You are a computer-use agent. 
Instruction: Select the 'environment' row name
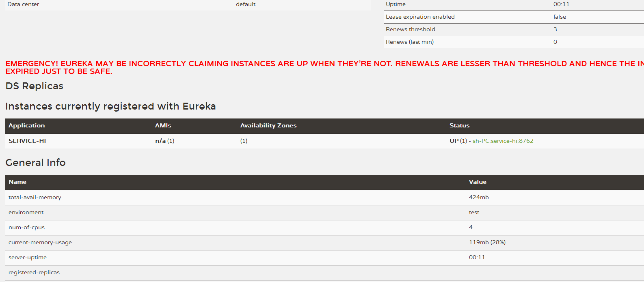pos(26,212)
